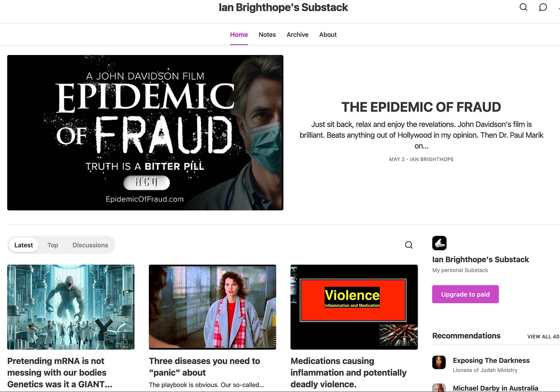
Task: Expand recommendations with VIEW ALL link
Action: [543, 337]
